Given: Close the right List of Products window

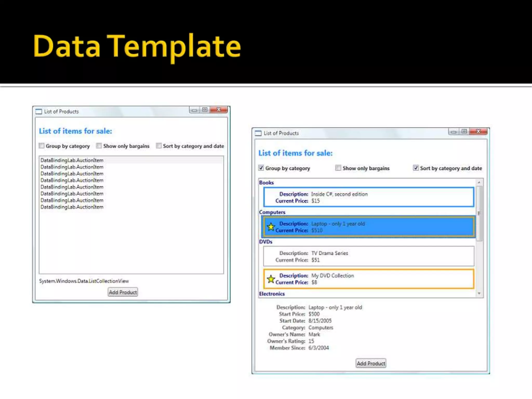Looking at the screenshot, I should tap(478, 132).
